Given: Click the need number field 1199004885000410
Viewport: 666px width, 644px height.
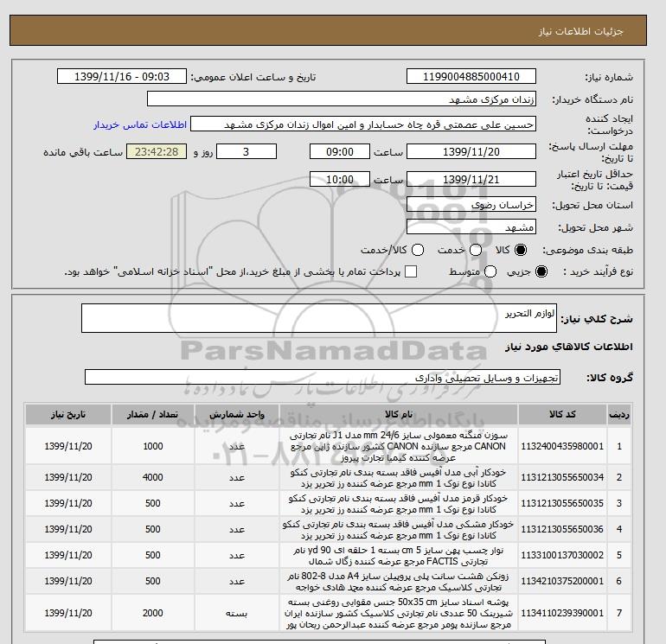Looking at the screenshot, I should click(471, 76).
